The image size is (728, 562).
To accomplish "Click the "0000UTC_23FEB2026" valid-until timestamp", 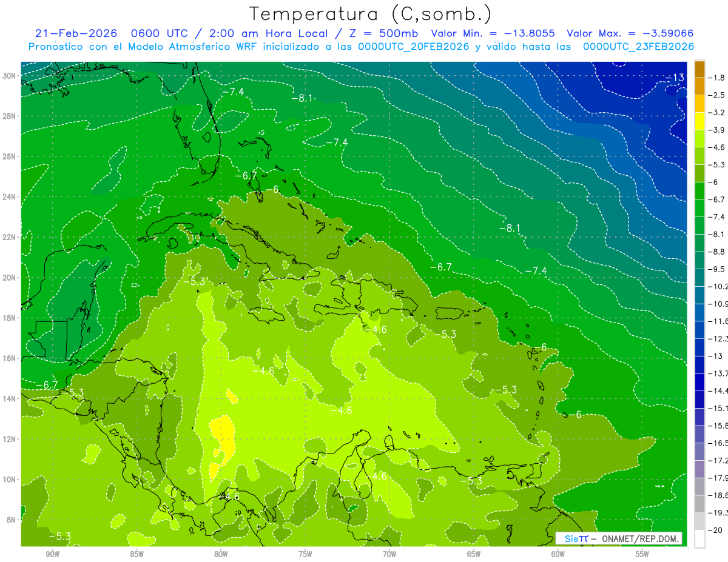I will click(x=638, y=47).
